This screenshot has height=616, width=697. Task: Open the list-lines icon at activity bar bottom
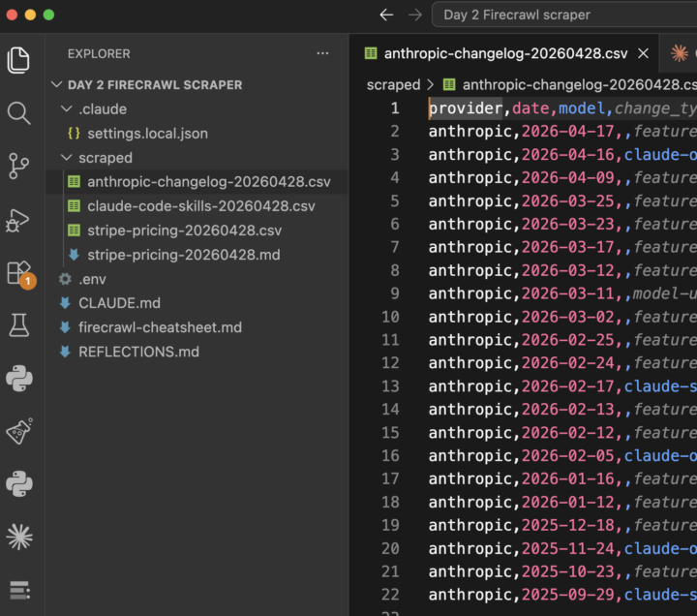19,590
